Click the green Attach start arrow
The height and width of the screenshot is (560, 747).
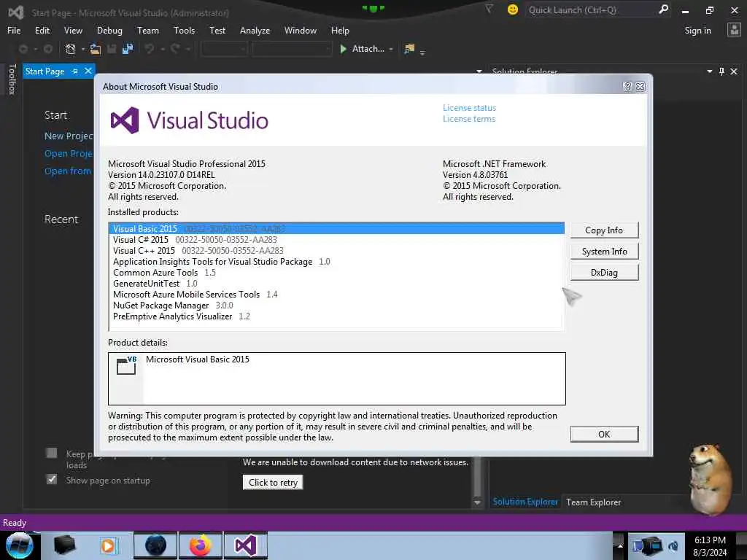click(x=343, y=49)
